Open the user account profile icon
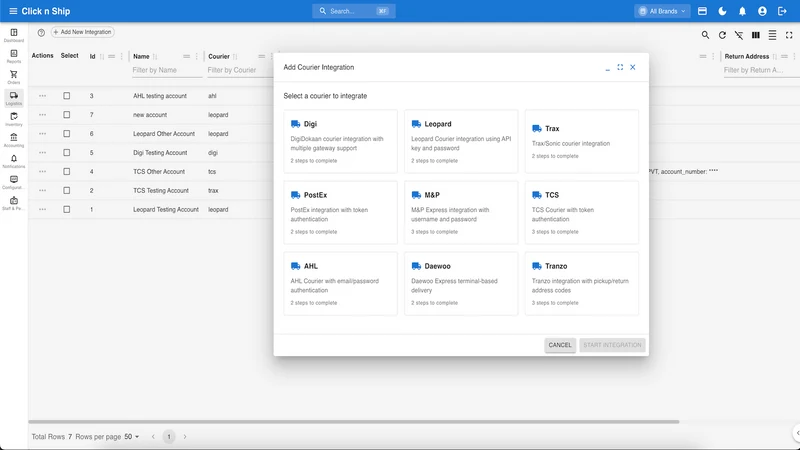The height and width of the screenshot is (450, 800). click(x=762, y=11)
